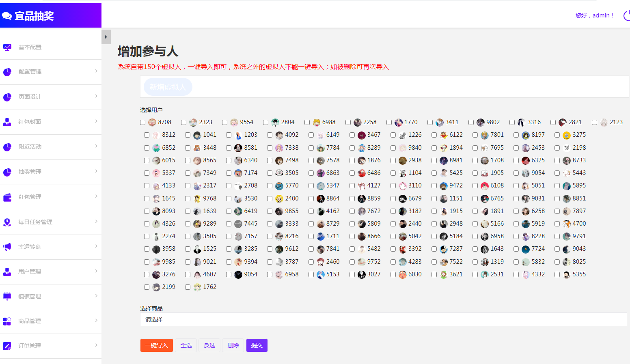Expand the 附近活动 menu chevron

point(96,146)
